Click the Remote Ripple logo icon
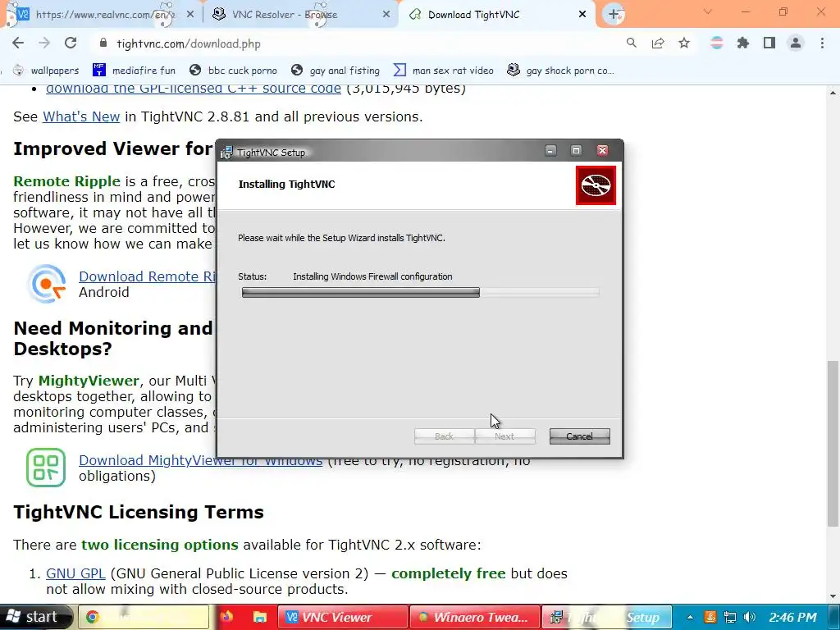The width and height of the screenshot is (840, 630). pos(47,283)
